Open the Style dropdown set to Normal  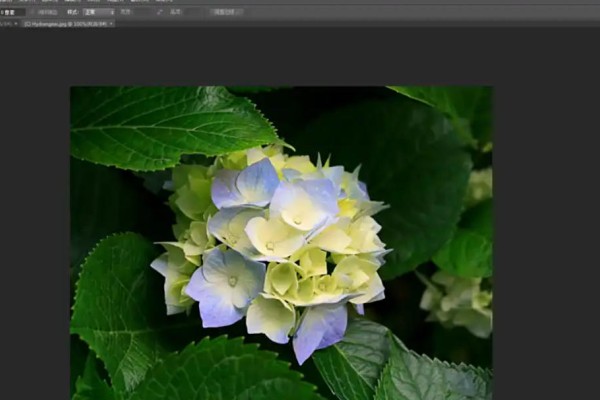coord(99,12)
